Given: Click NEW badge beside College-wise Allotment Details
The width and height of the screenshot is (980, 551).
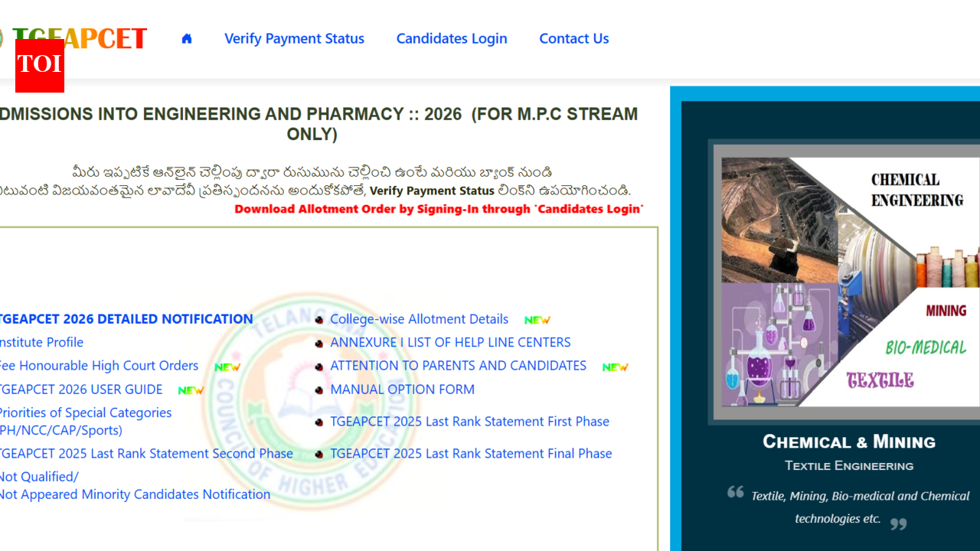Looking at the screenshot, I should coord(537,320).
